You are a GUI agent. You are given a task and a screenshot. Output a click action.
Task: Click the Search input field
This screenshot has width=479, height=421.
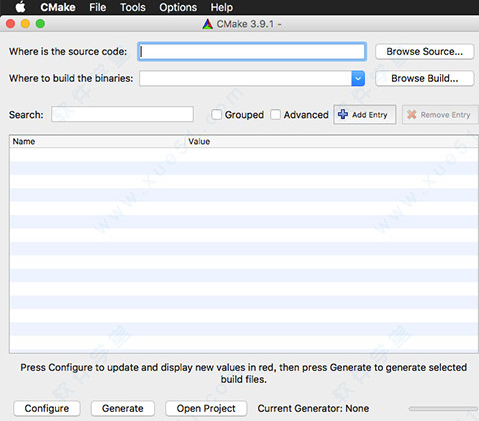point(122,114)
